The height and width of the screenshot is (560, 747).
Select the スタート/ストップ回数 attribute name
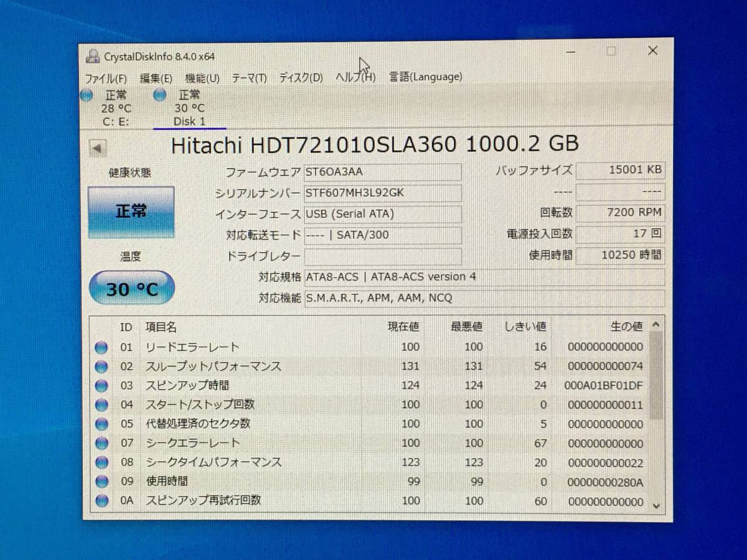(x=200, y=404)
